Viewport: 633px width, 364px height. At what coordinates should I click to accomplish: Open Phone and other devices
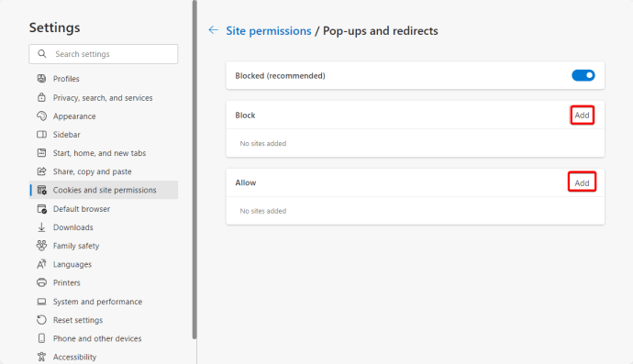click(x=104, y=338)
